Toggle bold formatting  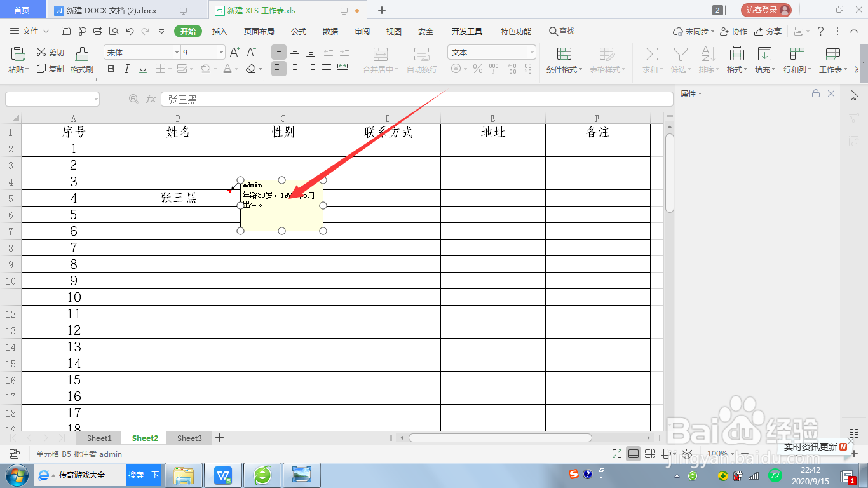(111, 69)
